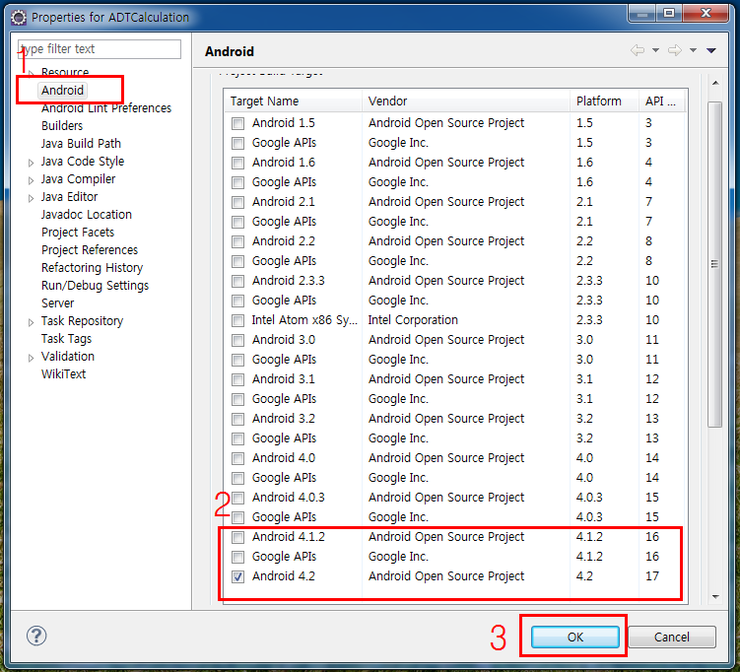Click the API level 17 cell
The width and height of the screenshot is (740, 672).
[x=652, y=576]
